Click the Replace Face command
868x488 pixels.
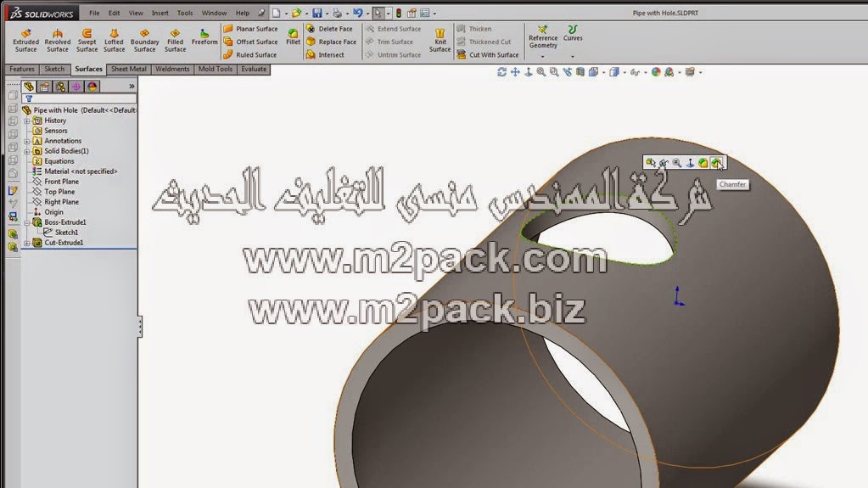(x=332, y=42)
